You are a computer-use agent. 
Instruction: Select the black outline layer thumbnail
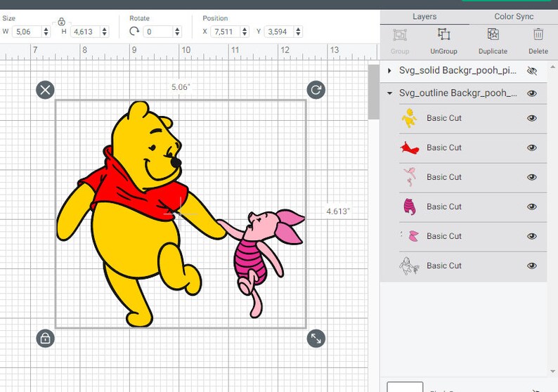click(x=409, y=266)
